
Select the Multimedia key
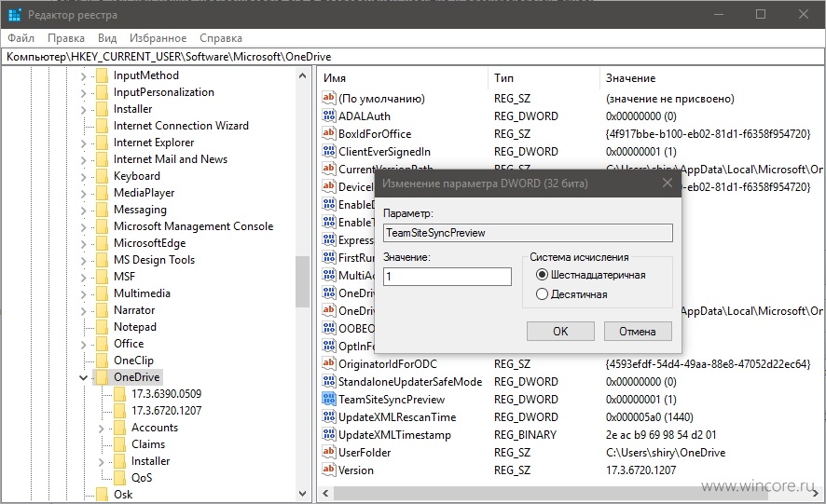(x=142, y=293)
